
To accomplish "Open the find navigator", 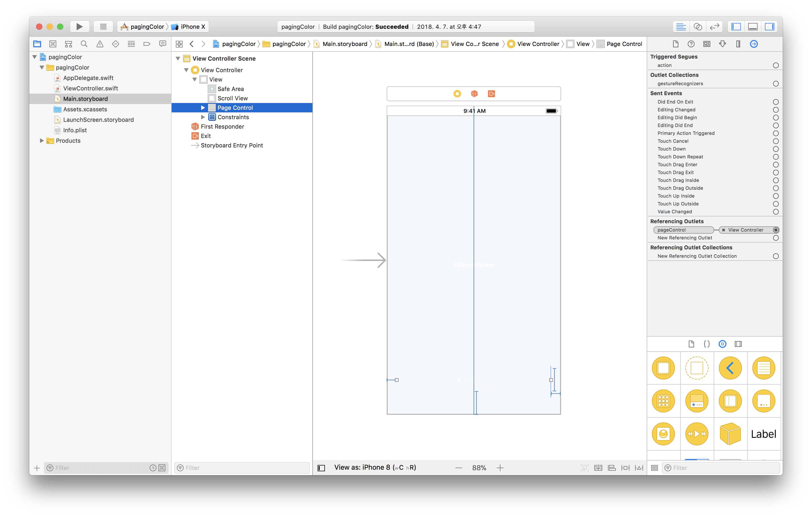I will (x=84, y=44).
